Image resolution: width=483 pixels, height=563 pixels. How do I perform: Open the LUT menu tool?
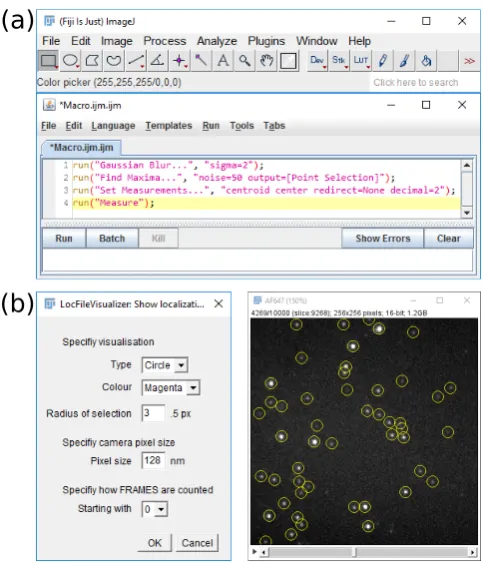(361, 61)
